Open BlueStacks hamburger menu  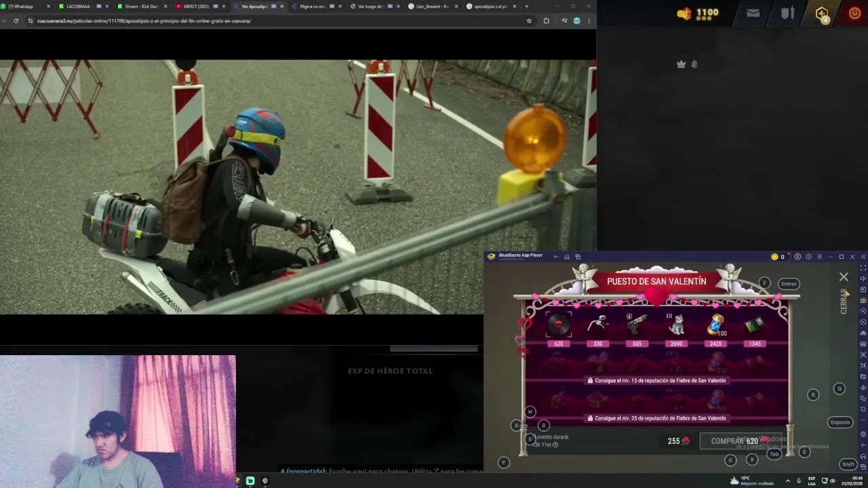(819, 257)
